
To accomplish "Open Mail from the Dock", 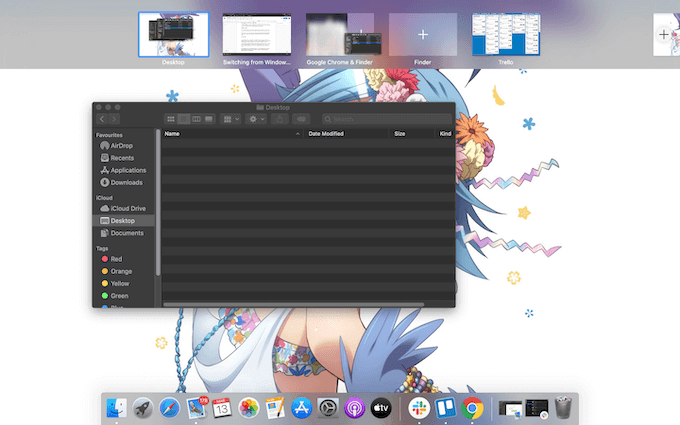I will click(x=196, y=408).
